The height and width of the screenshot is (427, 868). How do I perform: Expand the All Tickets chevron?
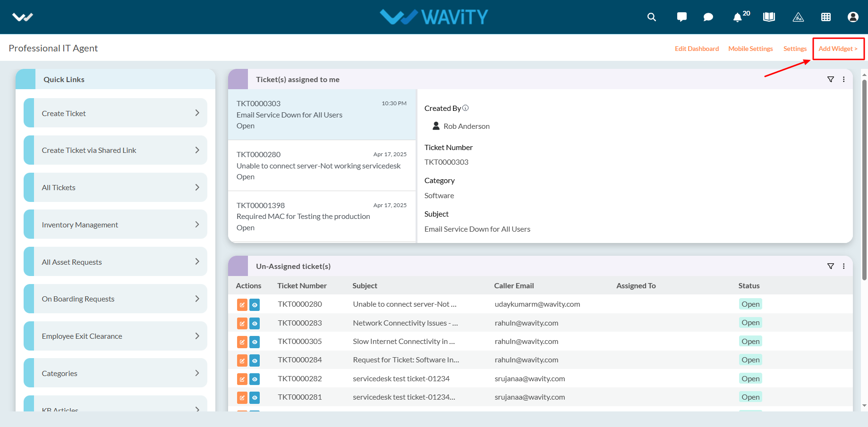tap(197, 187)
